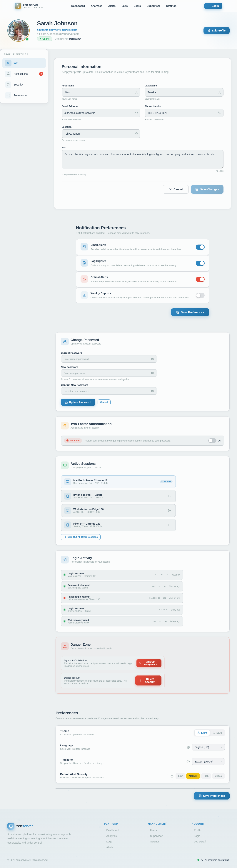
Task: Click the globe icon beside Language selector
Action: (188, 747)
